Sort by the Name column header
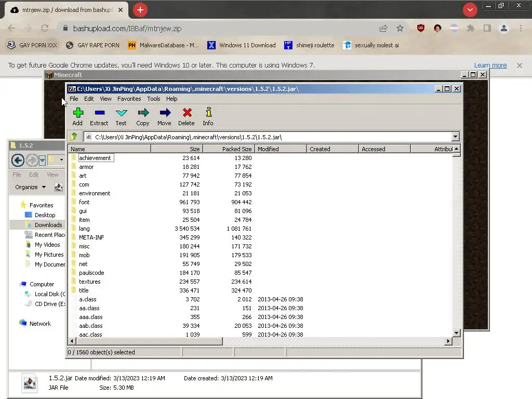The height and width of the screenshot is (399, 532). coord(109,149)
